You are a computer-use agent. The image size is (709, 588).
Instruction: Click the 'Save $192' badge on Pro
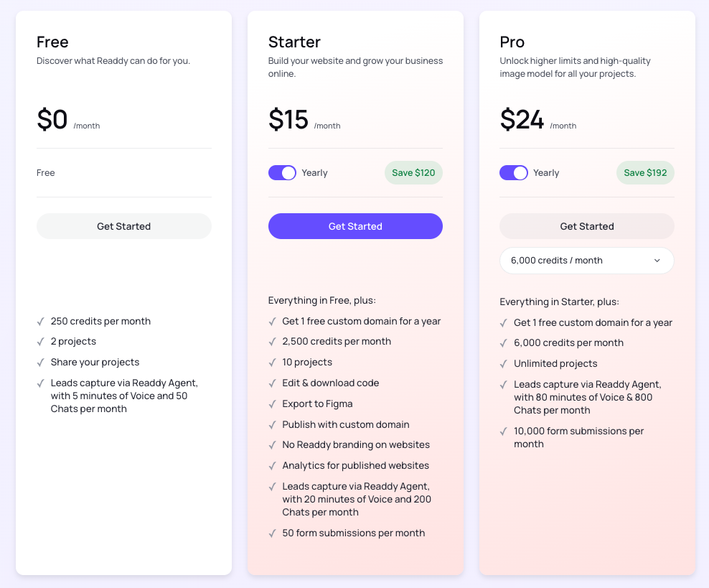pyautogui.click(x=645, y=173)
